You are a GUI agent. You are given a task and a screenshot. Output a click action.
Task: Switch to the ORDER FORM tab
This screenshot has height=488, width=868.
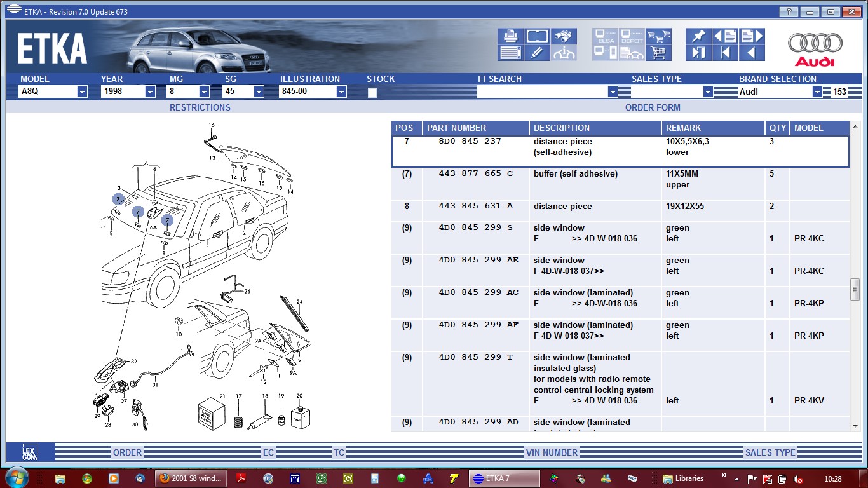[x=653, y=107]
